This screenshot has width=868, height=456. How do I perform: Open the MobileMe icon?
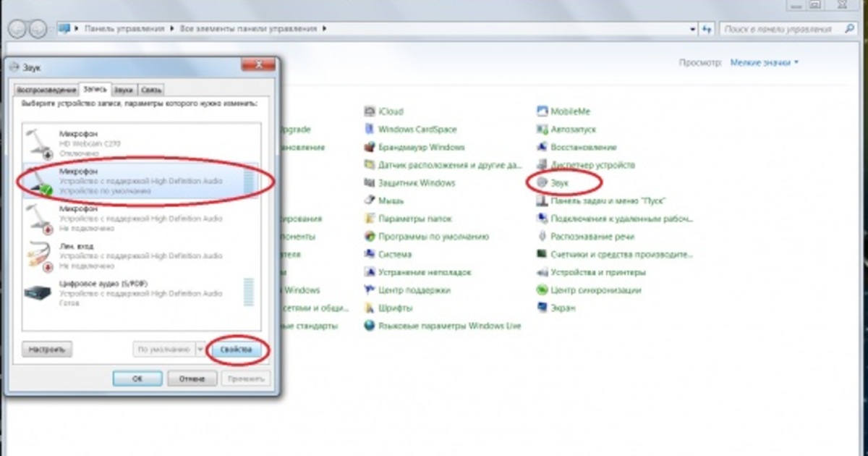[x=542, y=112]
